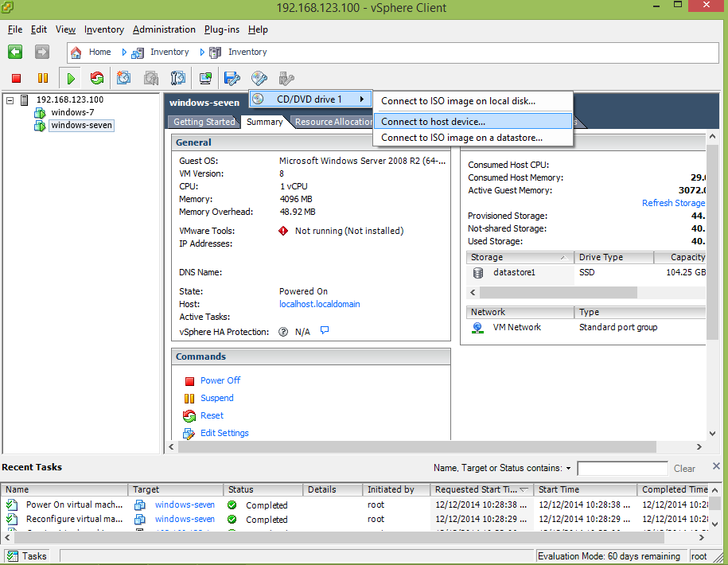Click the HA Protection speech bubble icon
Image resolution: width=728 pixels, height=565 pixels.
pos(325,330)
